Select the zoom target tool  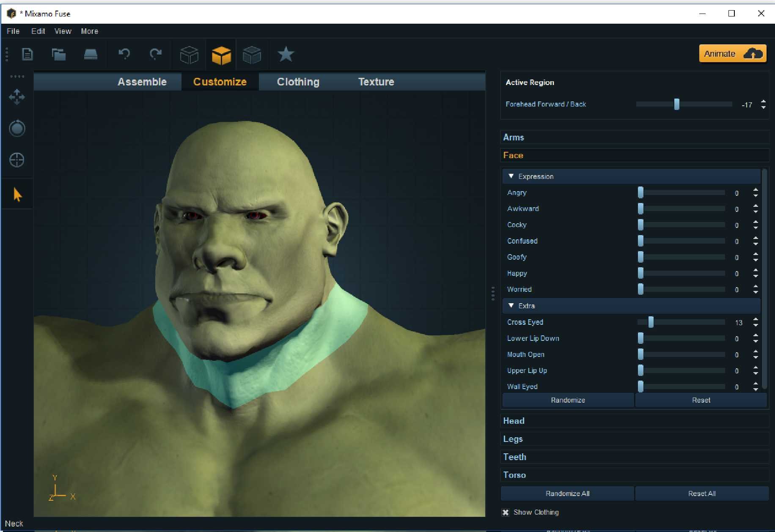[x=17, y=160]
